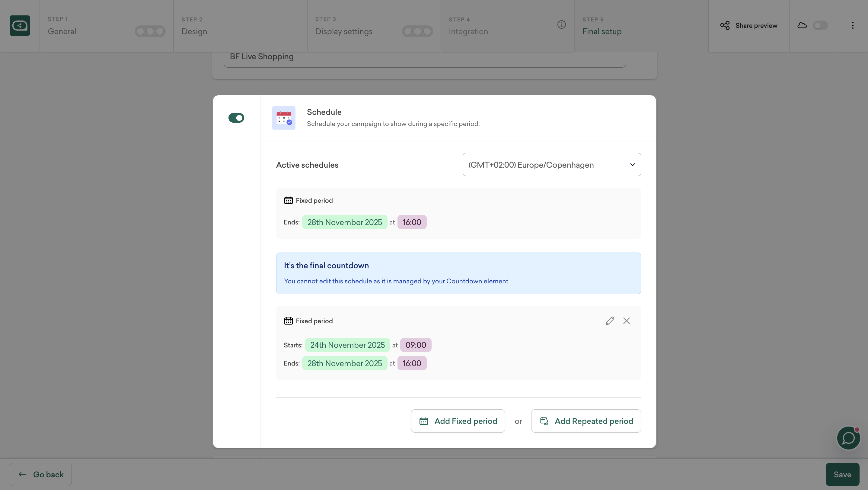Click the It's the final countdown notice

tap(458, 273)
